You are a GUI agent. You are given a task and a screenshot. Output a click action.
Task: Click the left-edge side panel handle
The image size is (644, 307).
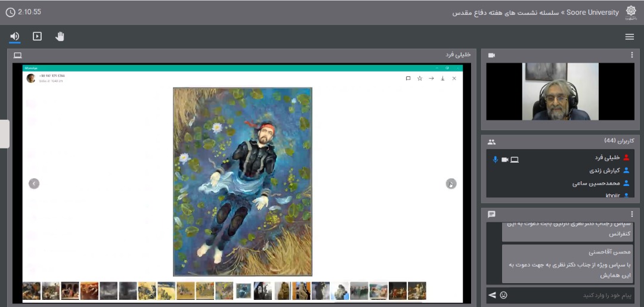(x=5, y=134)
